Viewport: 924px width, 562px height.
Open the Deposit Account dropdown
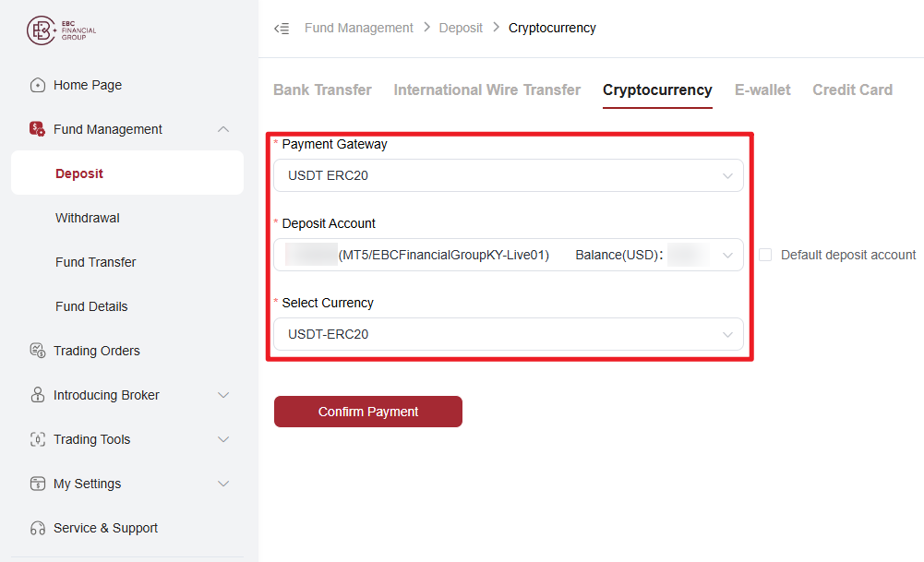click(509, 255)
